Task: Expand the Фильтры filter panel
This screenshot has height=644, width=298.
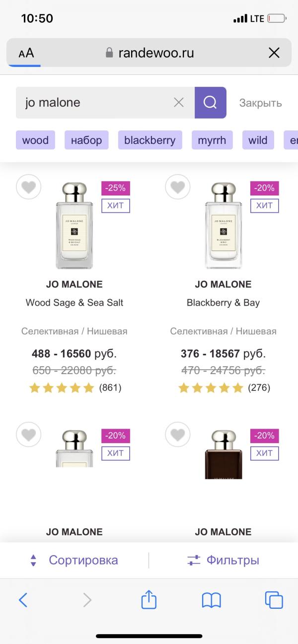Action: tap(223, 560)
